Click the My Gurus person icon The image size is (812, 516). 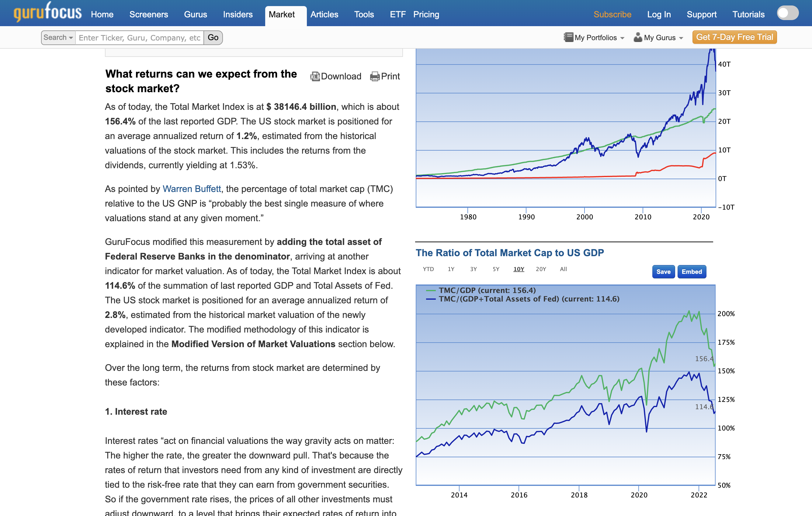coord(637,37)
